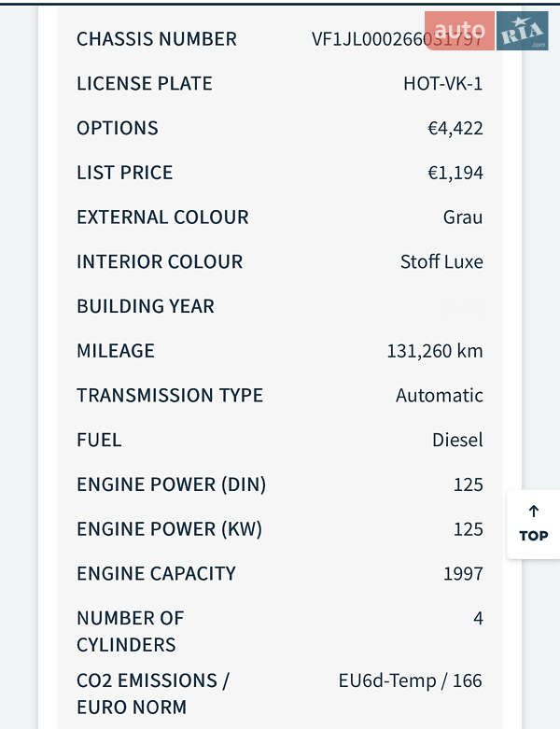Click the Options price €4,422
This screenshot has width=560, height=729.
point(455,128)
